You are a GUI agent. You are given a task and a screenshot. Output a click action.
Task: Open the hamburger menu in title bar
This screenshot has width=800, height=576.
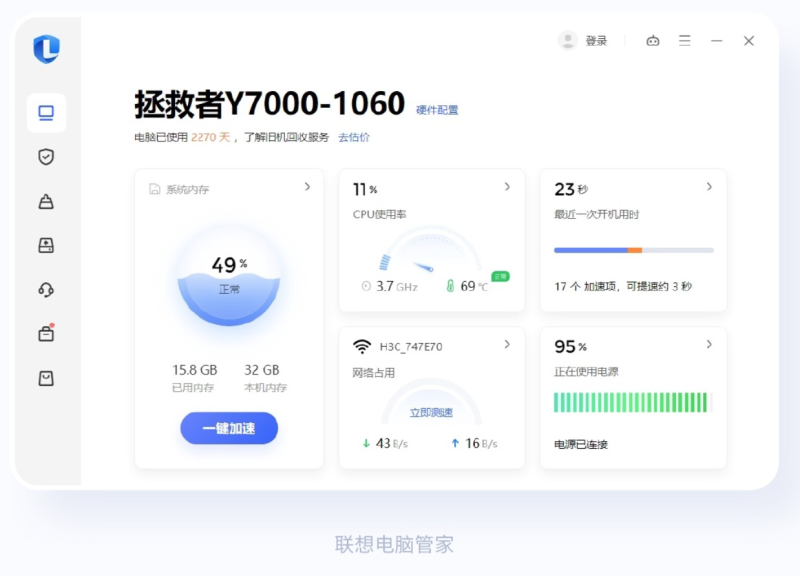coord(685,41)
